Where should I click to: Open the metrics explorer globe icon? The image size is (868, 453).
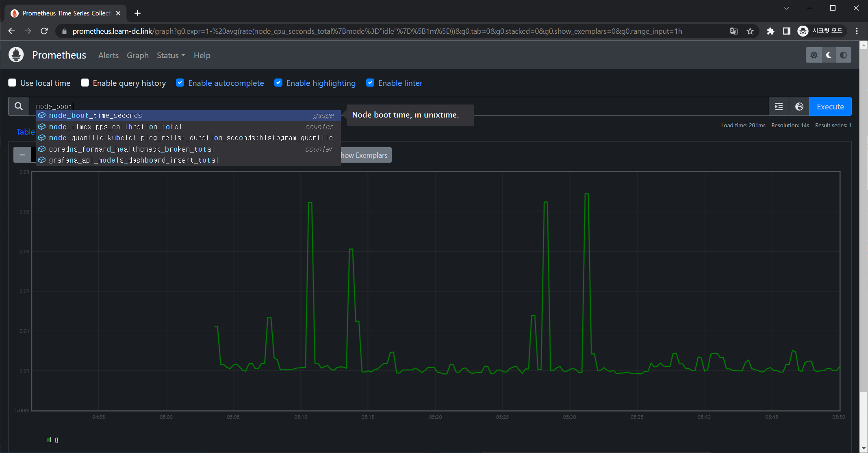tap(799, 106)
